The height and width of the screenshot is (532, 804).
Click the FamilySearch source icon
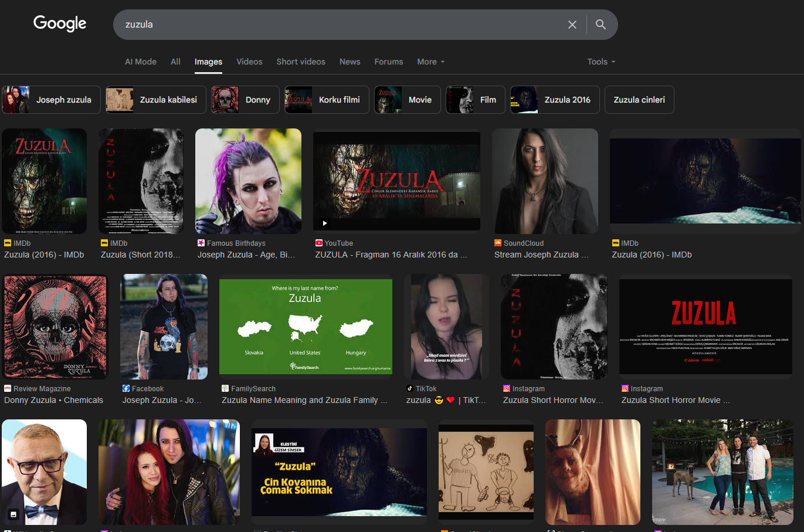tap(225, 388)
